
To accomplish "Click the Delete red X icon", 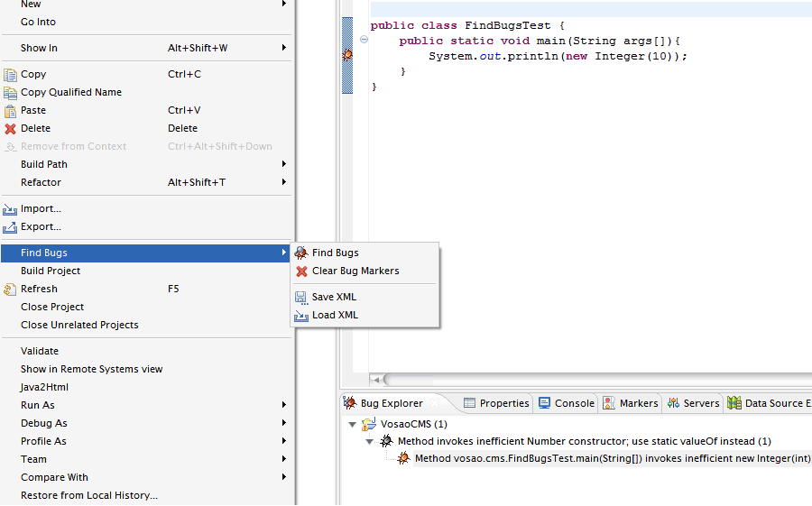I will pyautogui.click(x=10, y=128).
